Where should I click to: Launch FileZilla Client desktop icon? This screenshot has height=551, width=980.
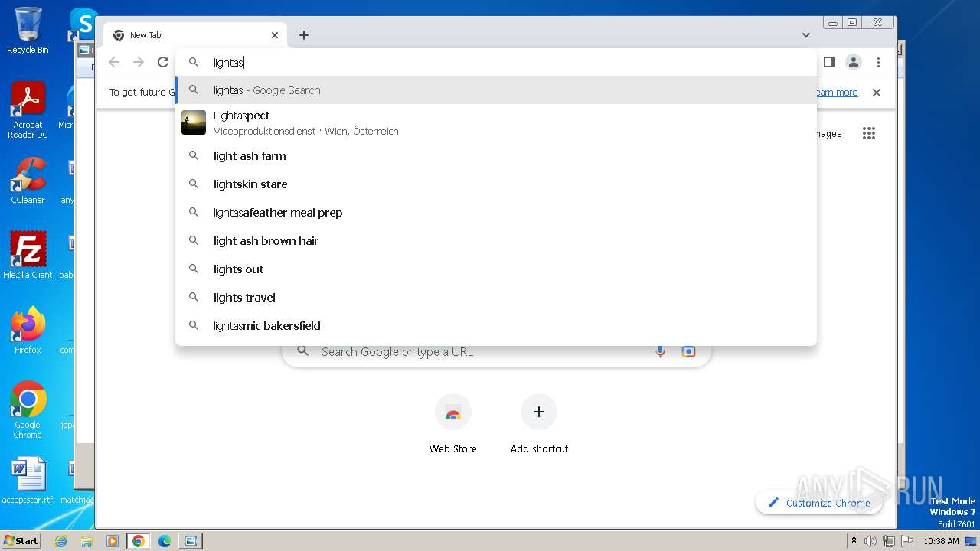pos(28,255)
